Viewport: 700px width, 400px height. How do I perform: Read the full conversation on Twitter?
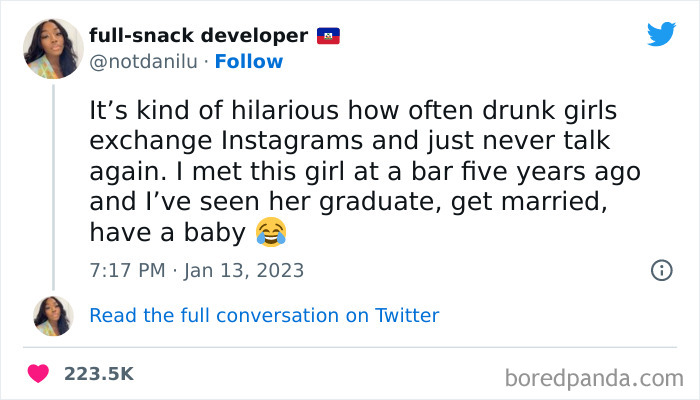pyautogui.click(x=264, y=315)
